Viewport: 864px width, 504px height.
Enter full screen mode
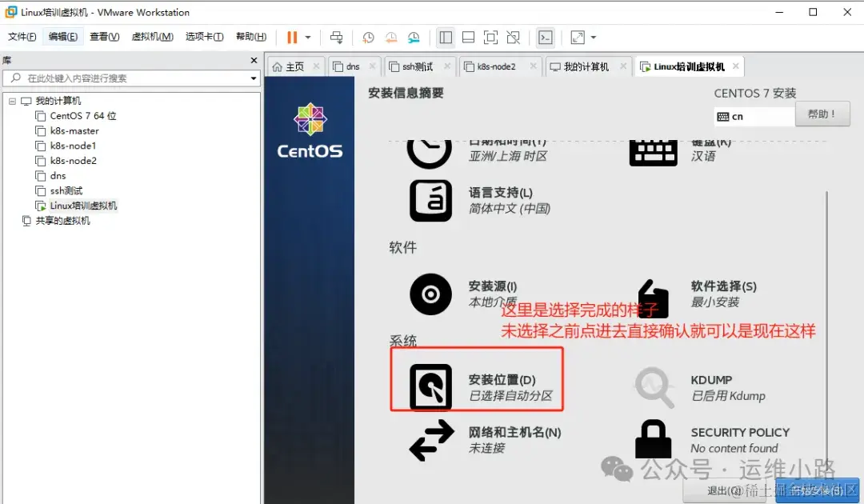point(490,37)
